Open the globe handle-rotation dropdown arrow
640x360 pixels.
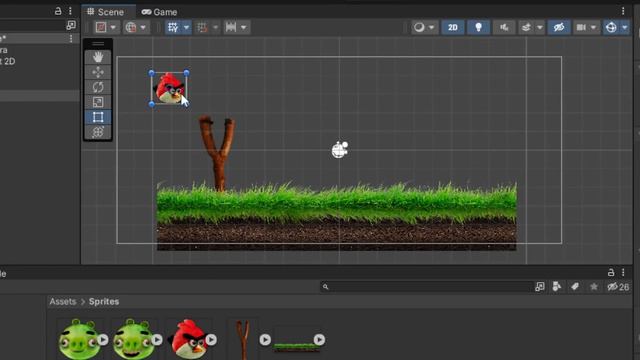143,27
